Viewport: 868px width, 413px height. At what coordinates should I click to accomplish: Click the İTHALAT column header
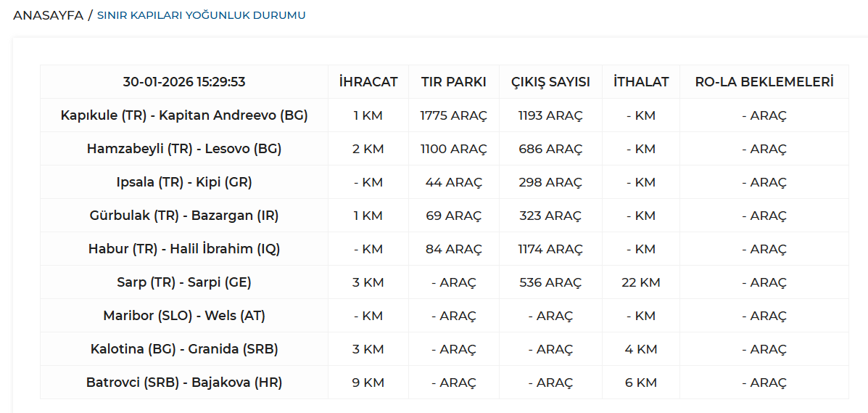(641, 82)
